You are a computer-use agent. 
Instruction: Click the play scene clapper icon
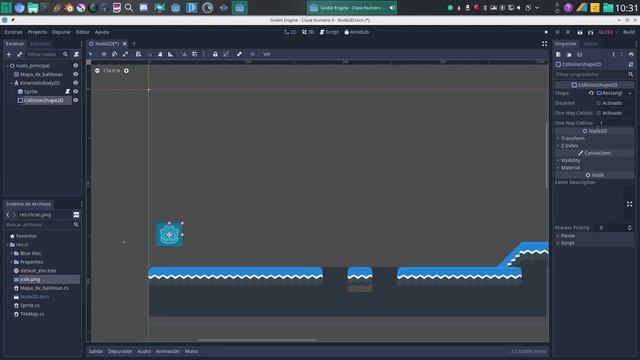coord(580,32)
